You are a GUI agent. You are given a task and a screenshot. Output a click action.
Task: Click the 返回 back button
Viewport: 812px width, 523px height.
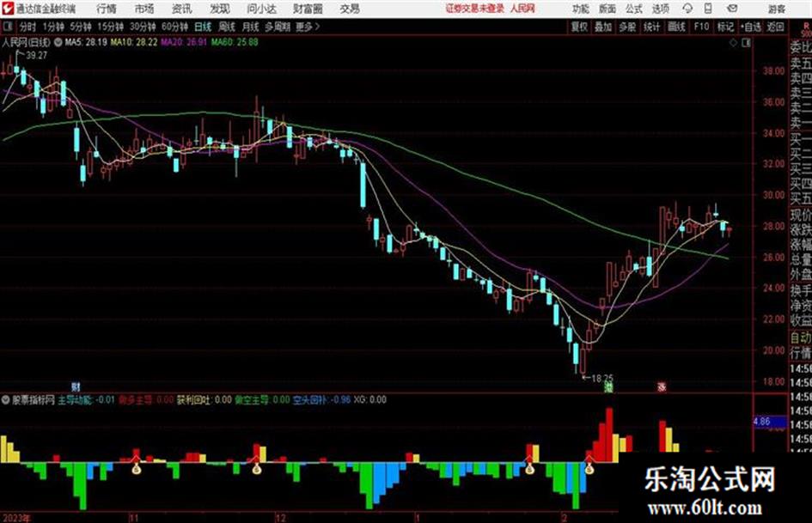pyautogui.click(x=775, y=27)
